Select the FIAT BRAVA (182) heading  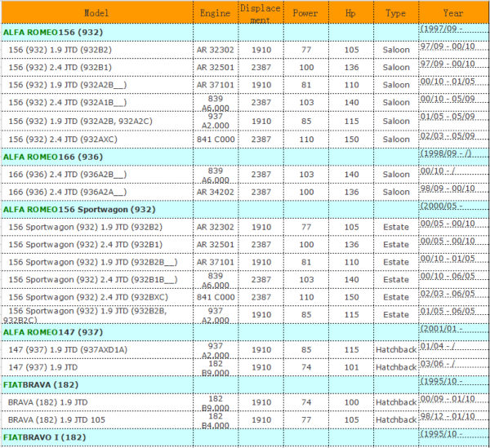coord(41,384)
